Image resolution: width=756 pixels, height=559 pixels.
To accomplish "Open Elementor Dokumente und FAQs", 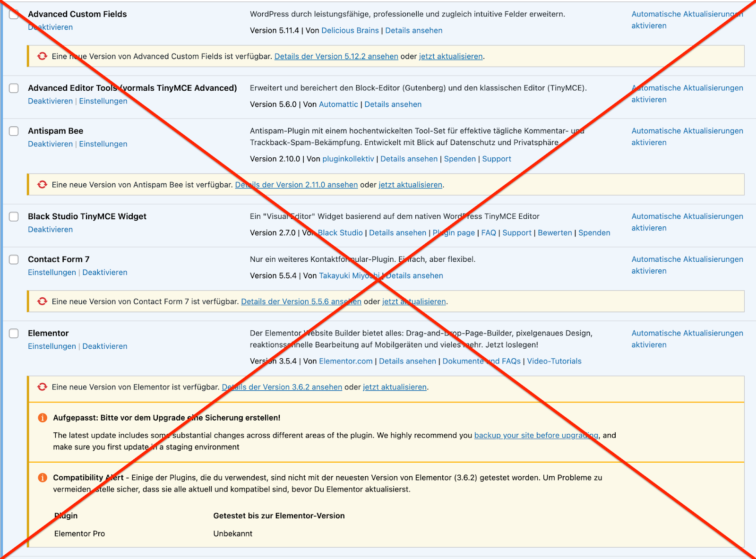I will pos(481,361).
